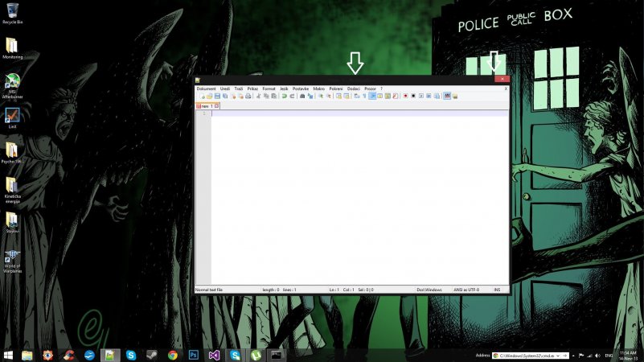Viewport: 644px width, 362px height.
Task: Show hidden tray icons arrow
Action: tap(573, 356)
